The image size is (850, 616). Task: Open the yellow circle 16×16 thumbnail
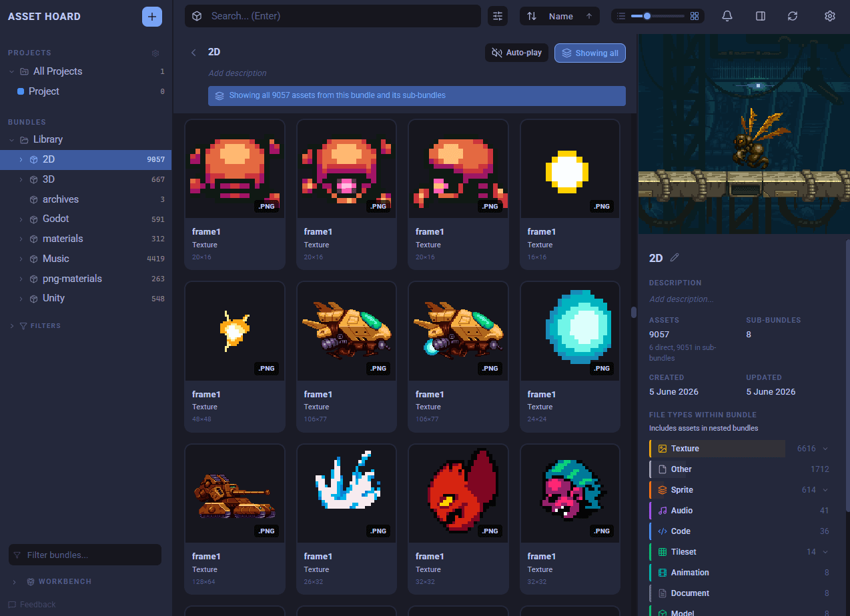(x=570, y=169)
